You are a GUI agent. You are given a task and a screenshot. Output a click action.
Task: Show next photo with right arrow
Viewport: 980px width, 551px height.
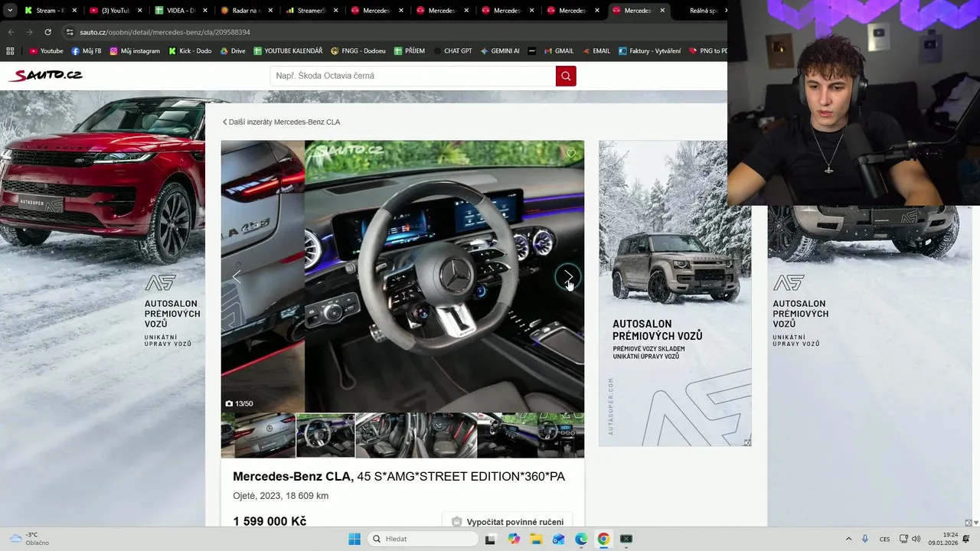point(568,277)
